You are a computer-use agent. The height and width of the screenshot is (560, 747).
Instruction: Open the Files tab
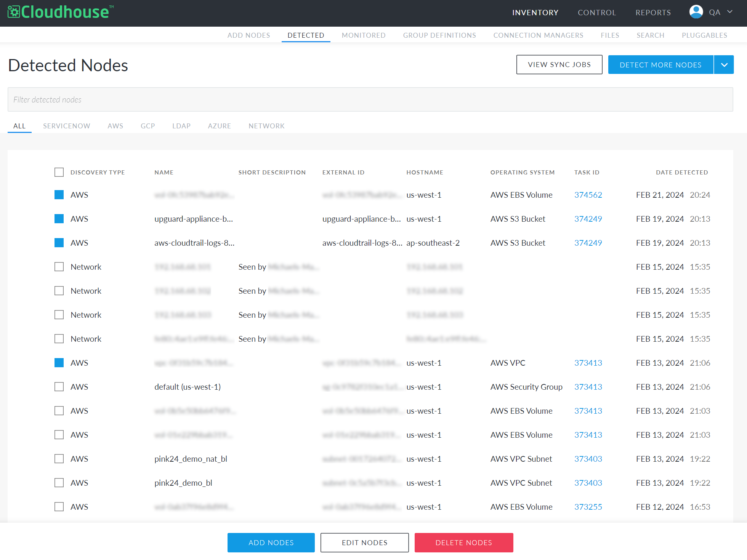610,35
